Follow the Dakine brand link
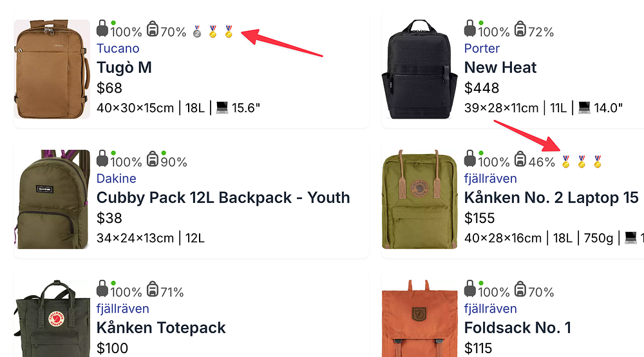Screen dimensions: 644x357 (x=117, y=179)
